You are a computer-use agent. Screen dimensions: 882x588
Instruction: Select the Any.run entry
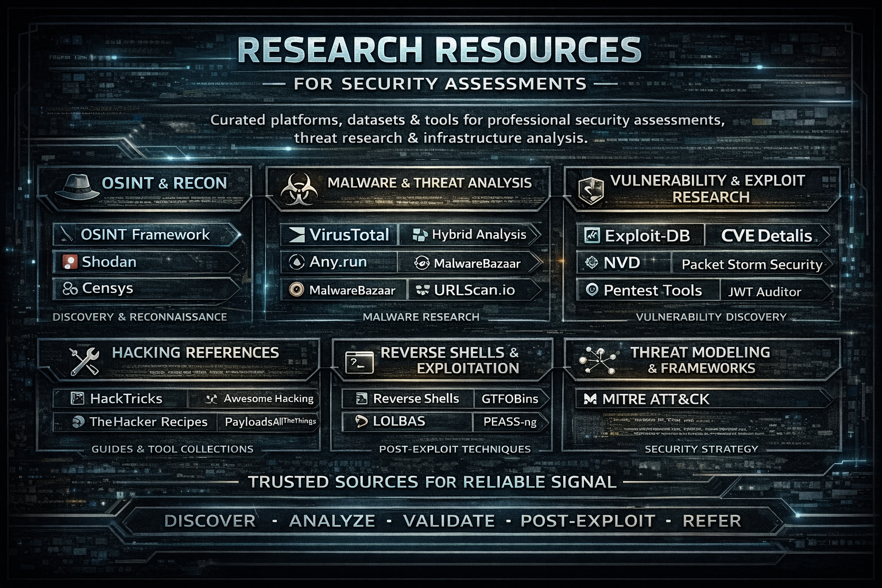click(x=338, y=262)
